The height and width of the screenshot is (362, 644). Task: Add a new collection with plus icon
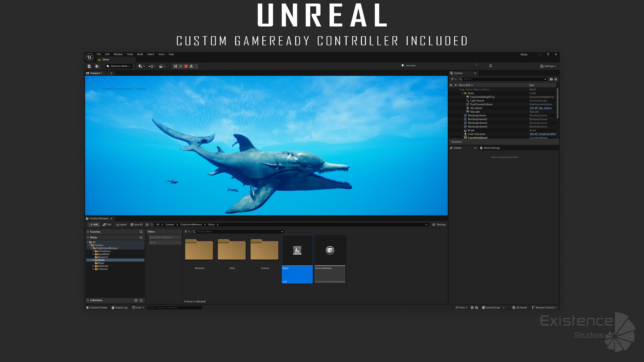pyautogui.click(x=136, y=300)
